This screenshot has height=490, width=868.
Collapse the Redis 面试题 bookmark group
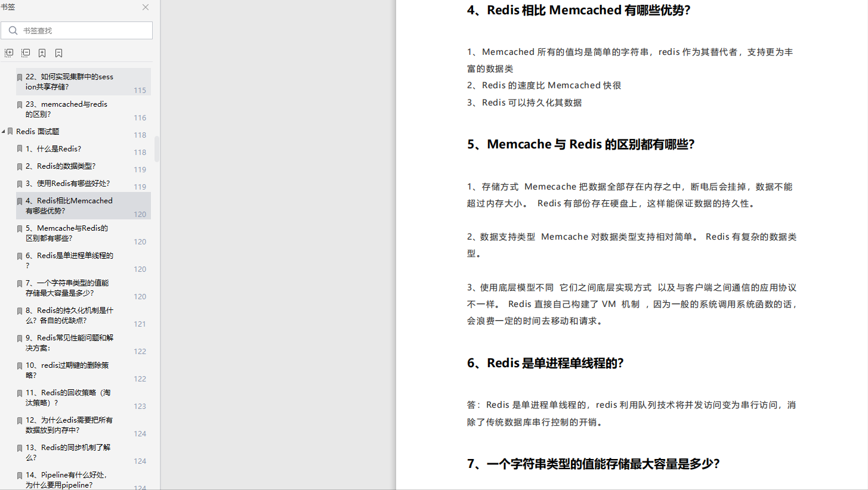tap(4, 131)
